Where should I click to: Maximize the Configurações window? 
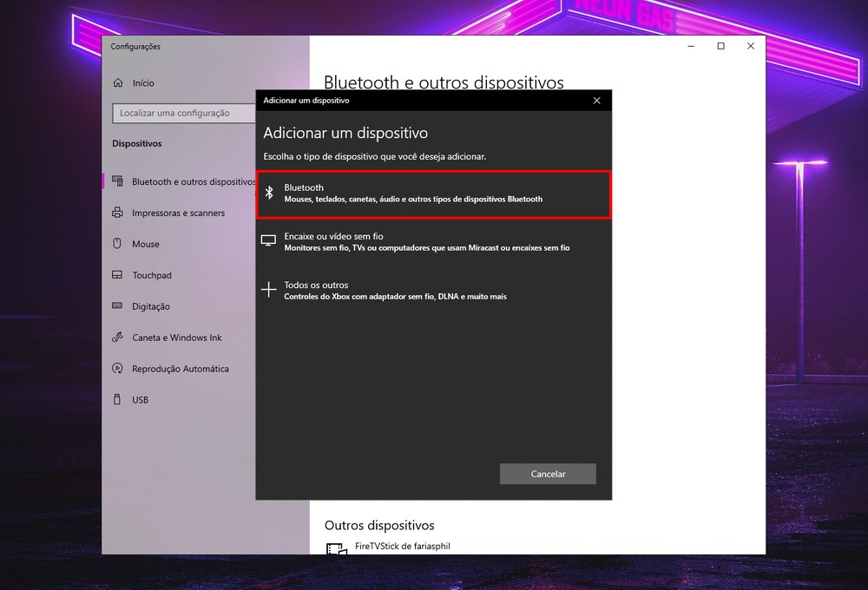pyautogui.click(x=720, y=47)
